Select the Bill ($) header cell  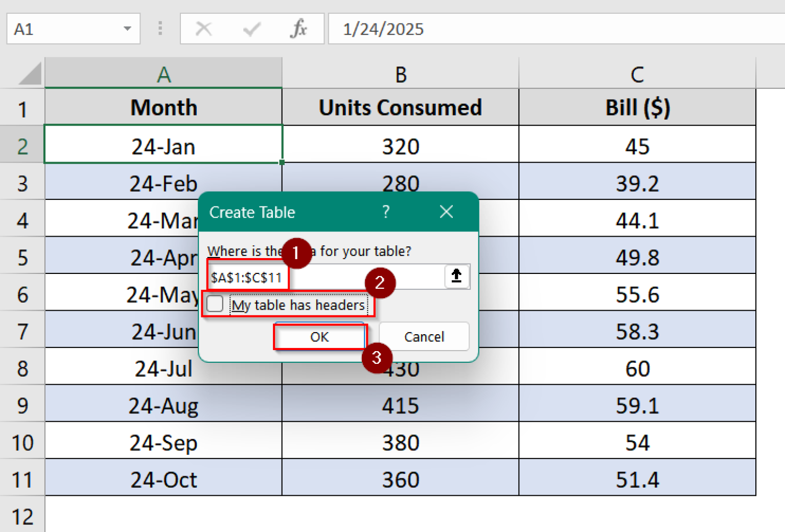(x=637, y=107)
